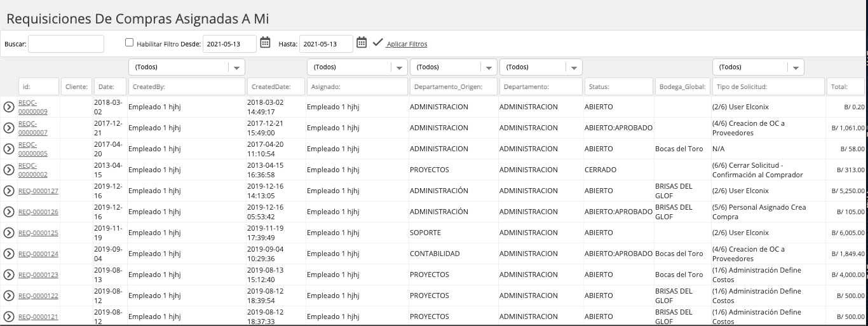Open row arrow icon for REQ-0000122
Viewport: 868px width, 326px height.
click(x=9, y=295)
